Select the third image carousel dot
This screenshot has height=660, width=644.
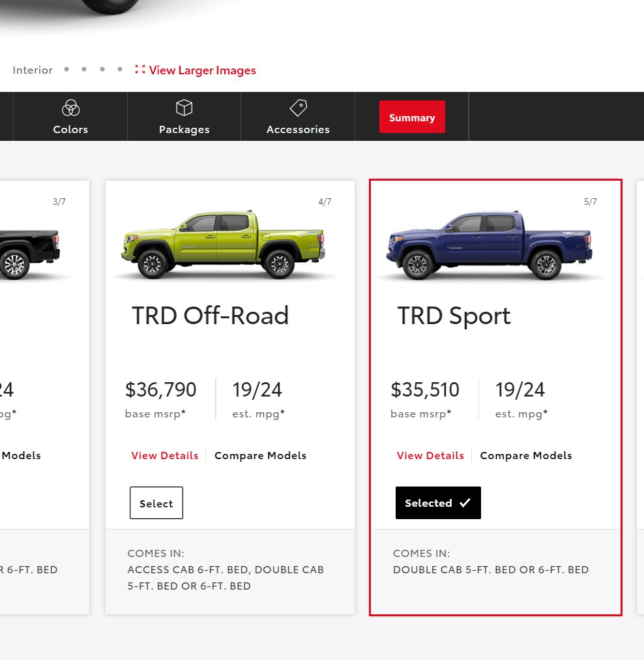[x=102, y=69]
